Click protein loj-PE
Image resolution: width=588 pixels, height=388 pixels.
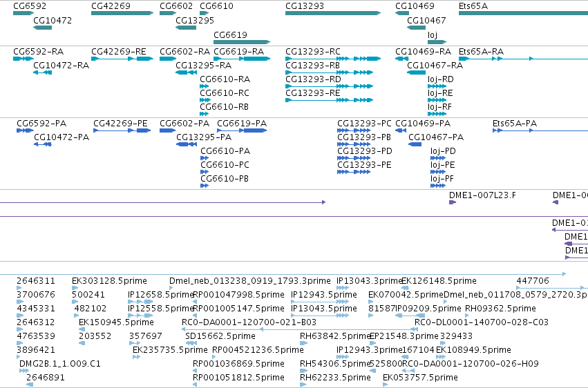coord(443,165)
